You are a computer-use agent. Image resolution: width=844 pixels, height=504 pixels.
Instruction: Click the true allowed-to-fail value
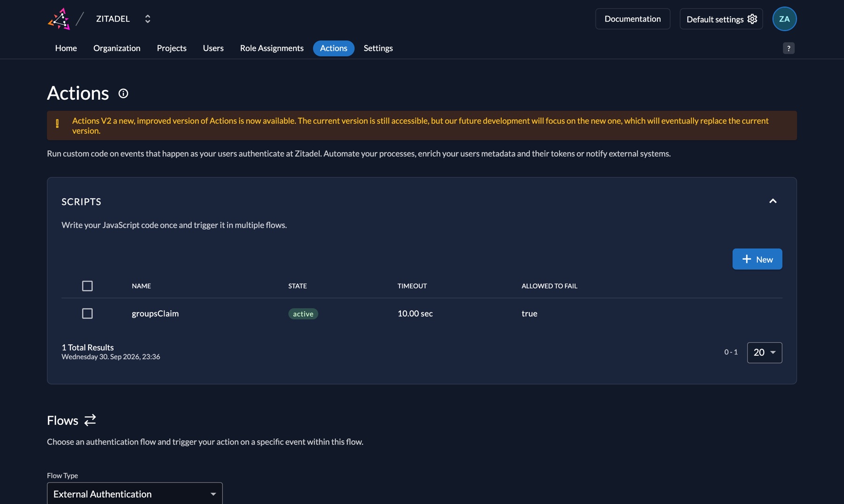(529, 313)
